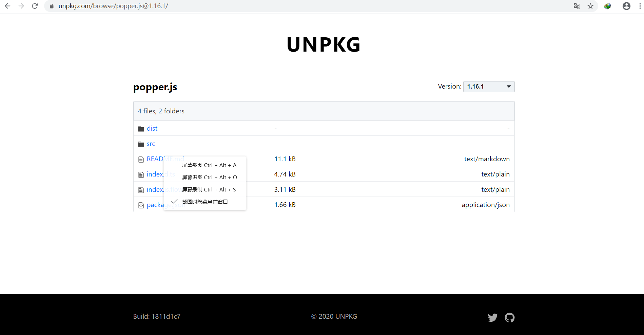644x335 pixels.
Task: Toggle hide current window during screenshot option
Action: 204,202
